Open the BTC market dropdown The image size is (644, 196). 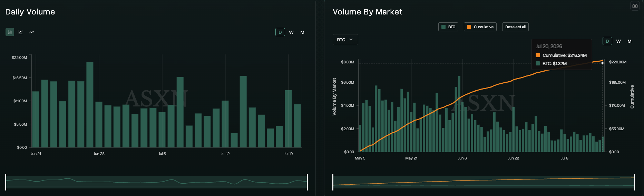click(x=345, y=40)
